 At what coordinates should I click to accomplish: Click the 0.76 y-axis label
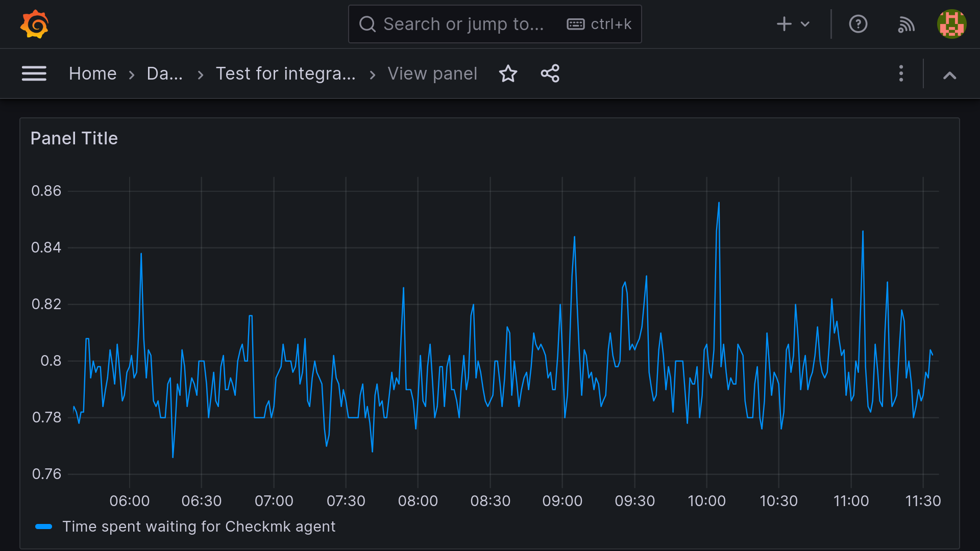[x=46, y=474]
